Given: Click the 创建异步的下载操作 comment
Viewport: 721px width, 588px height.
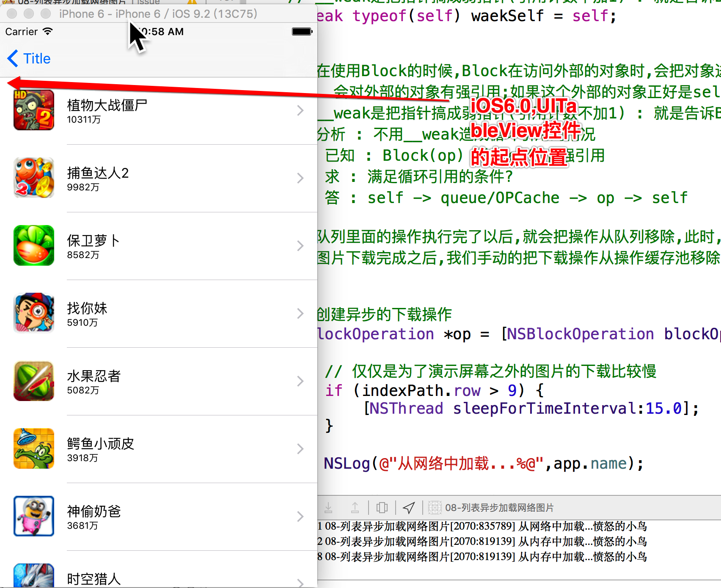Looking at the screenshot, I should (385, 314).
